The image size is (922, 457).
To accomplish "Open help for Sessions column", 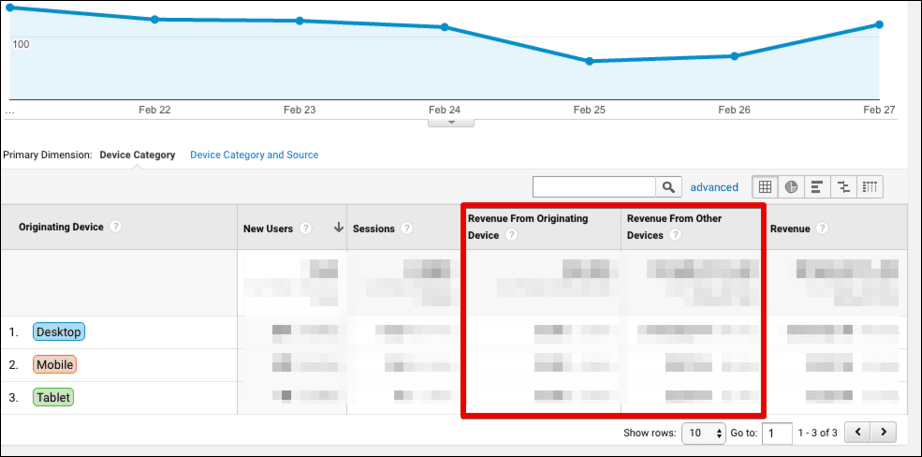I will tap(407, 228).
